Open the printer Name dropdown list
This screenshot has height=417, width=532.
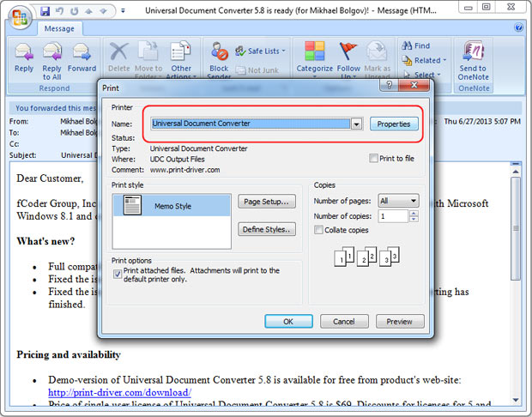click(x=356, y=124)
